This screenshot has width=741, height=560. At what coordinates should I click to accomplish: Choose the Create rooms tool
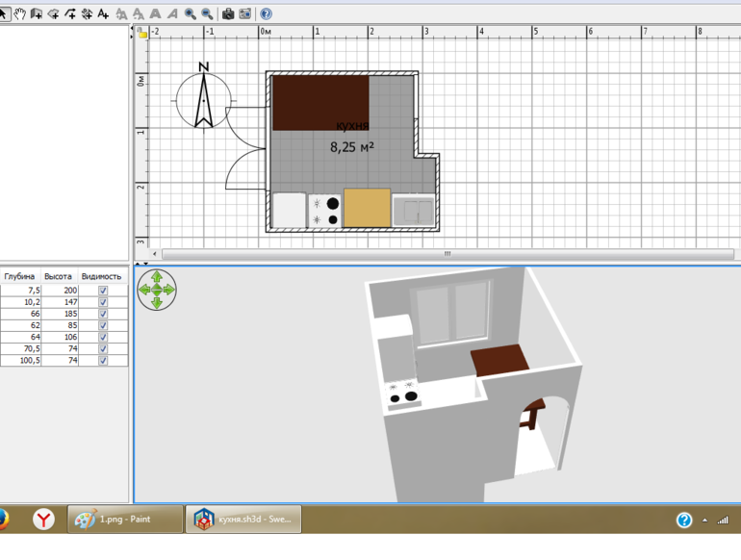coord(54,13)
